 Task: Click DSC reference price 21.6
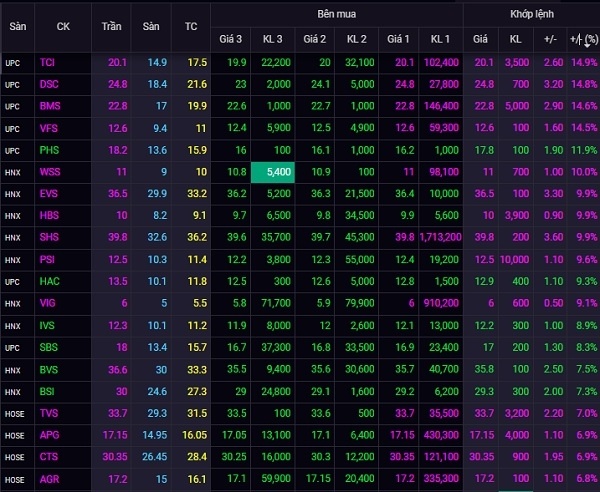tap(197, 84)
